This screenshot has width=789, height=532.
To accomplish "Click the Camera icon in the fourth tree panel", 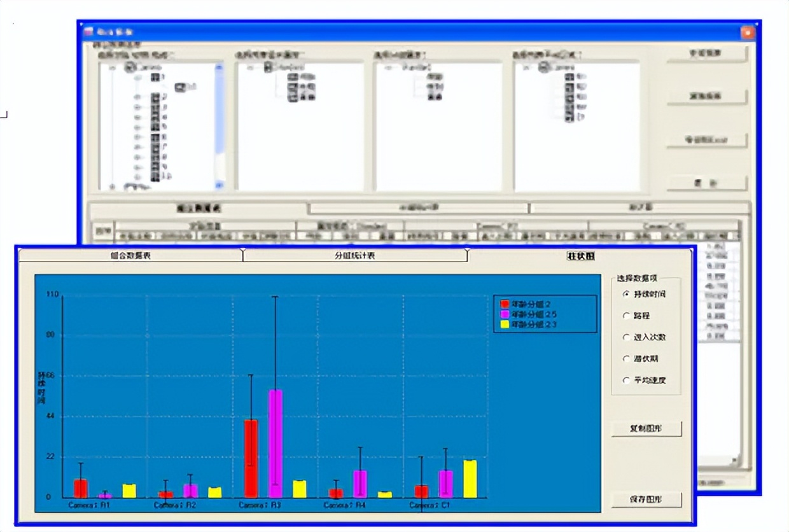I will (544, 67).
